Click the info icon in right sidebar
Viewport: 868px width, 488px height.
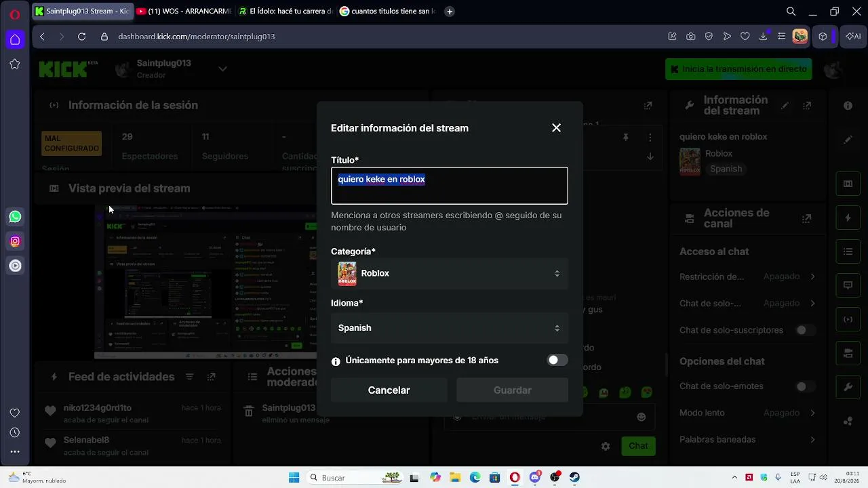pos(848,106)
